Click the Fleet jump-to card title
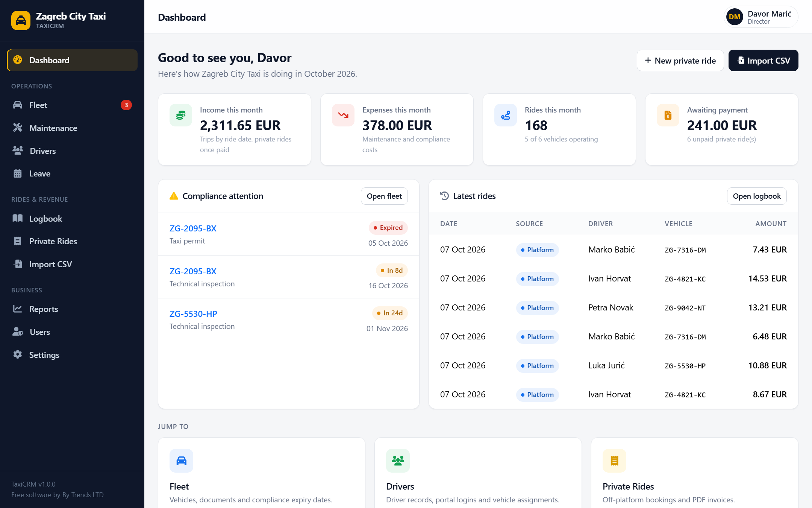The image size is (812, 508). tap(179, 487)
